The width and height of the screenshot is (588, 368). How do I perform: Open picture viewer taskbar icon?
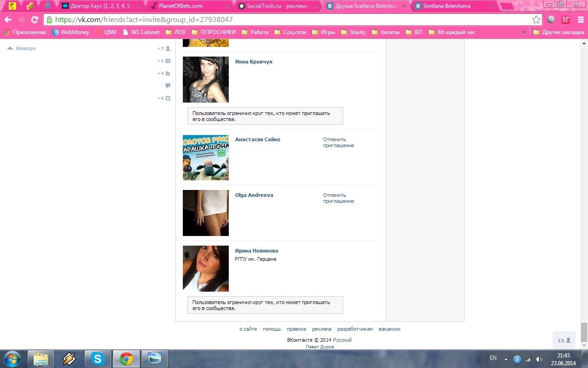tap(155, 359)
